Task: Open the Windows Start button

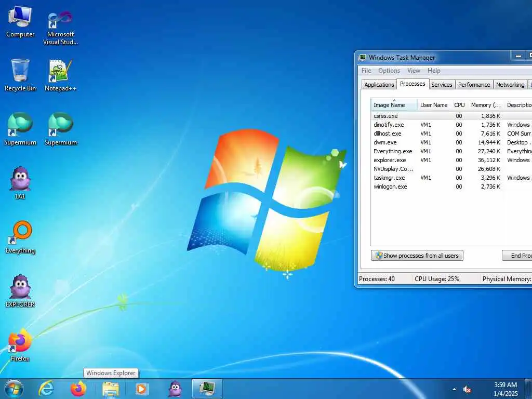Action: (x=14, y=389)
